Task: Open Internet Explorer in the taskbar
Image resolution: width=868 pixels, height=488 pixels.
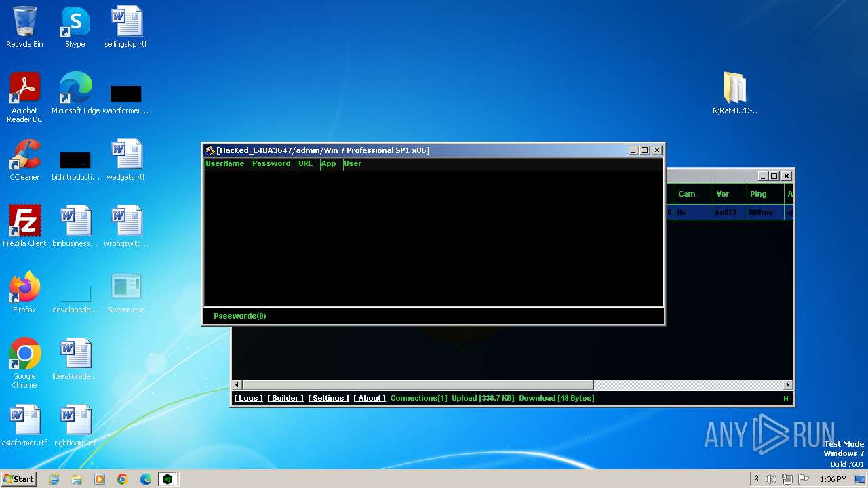Action: click(x=54, y=479)
